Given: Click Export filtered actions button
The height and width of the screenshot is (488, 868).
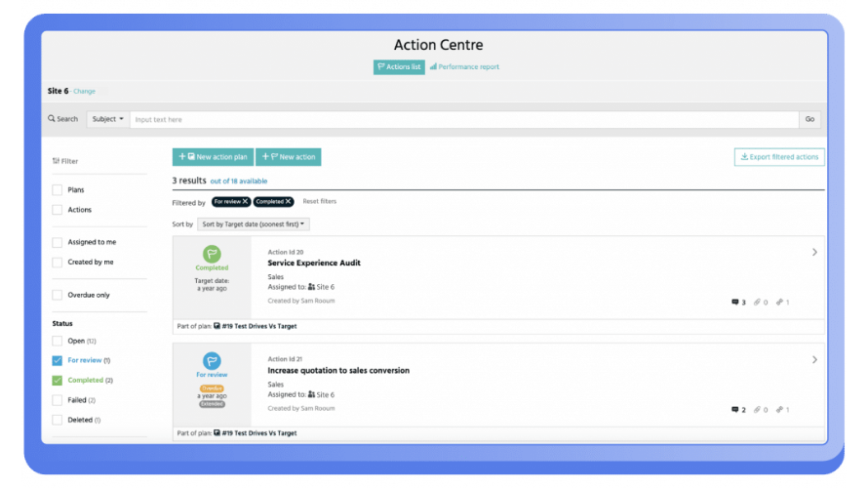Looking at the screenshot, I should 779,157.
